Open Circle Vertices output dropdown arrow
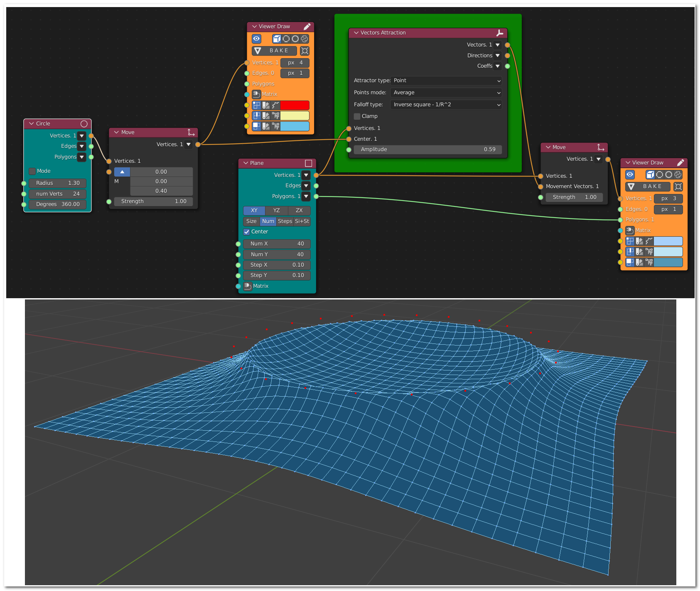The image size is (700, 591). 82,136
